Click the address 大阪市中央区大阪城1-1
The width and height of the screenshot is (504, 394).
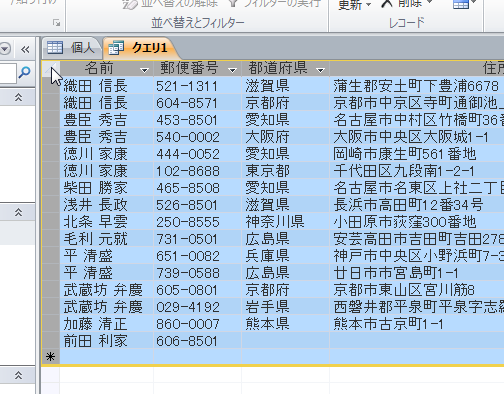coord(417,137)
